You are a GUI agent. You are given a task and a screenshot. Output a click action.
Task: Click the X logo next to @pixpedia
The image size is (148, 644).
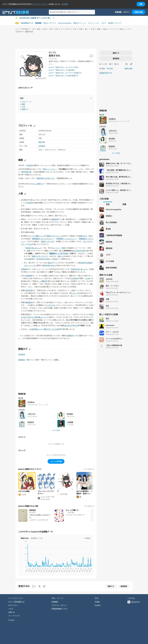coord(129,602)
